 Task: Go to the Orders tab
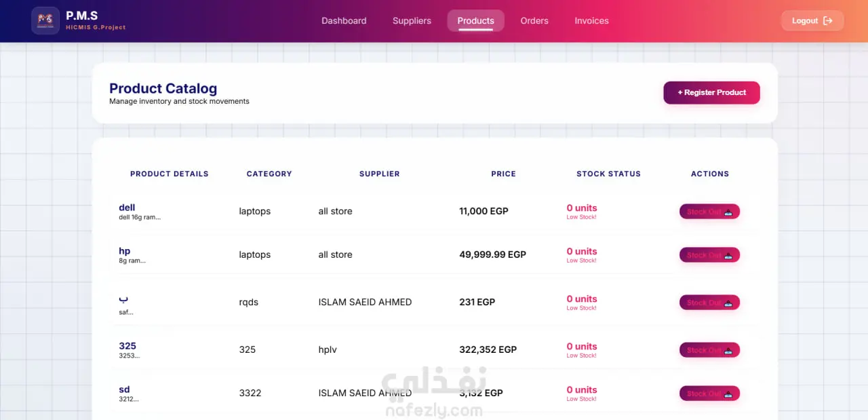(534, 21)
